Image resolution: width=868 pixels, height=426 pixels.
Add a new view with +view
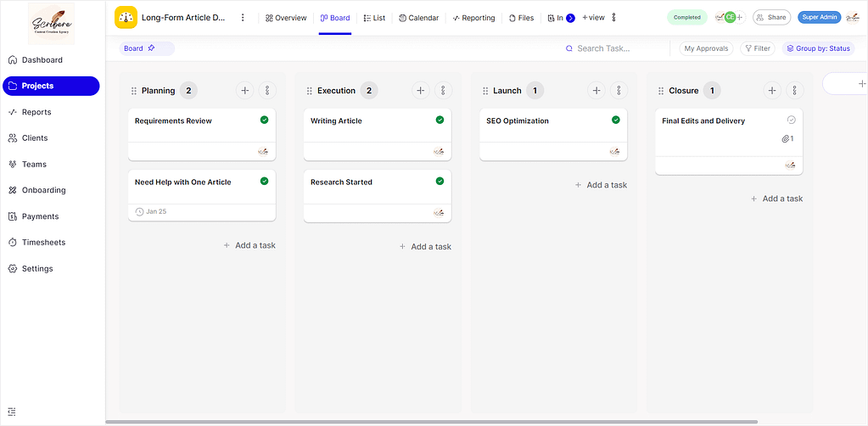pos(593,18)
